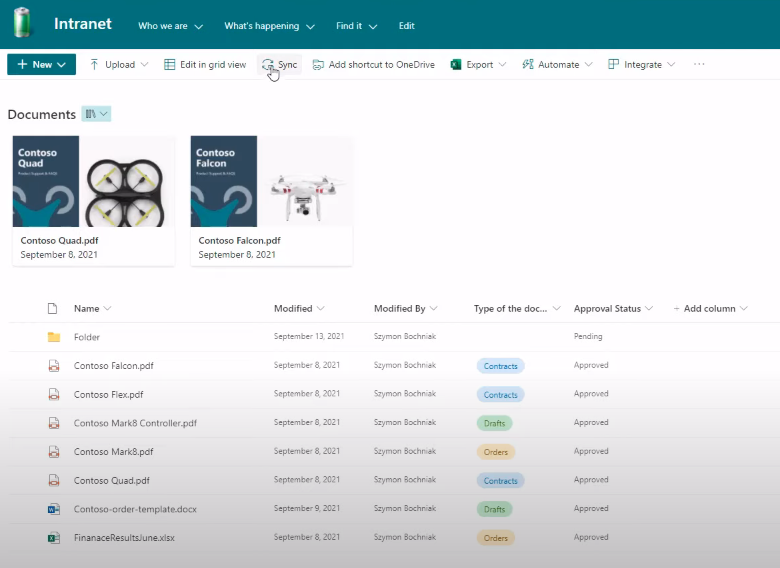Click the Contracts tag on Contoso Flex.pdf row

pos(500,395)
